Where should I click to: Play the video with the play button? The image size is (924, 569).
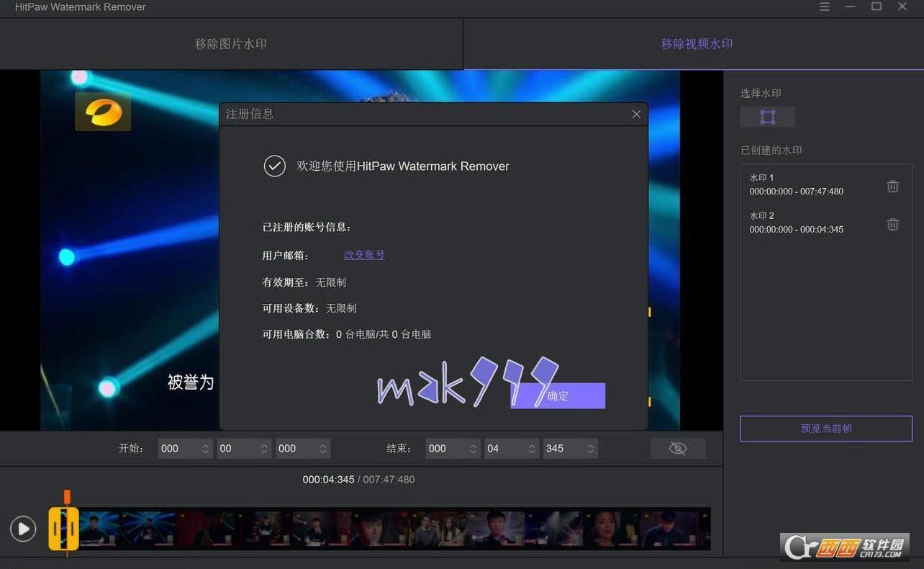[23, 529]
